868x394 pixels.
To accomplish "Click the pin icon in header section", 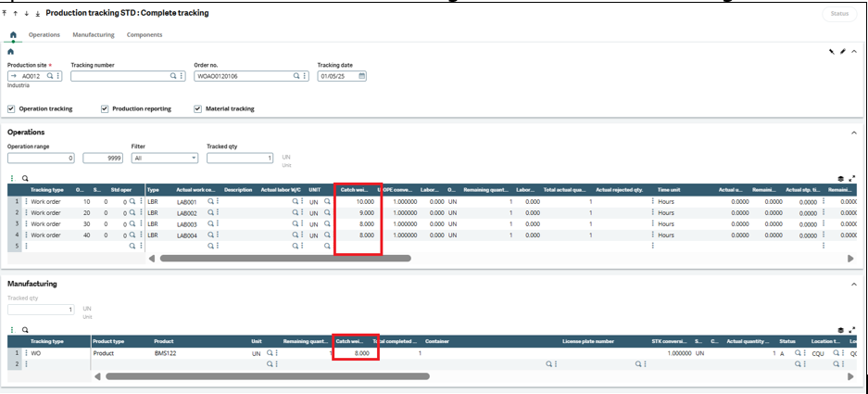I will point(832,52).
